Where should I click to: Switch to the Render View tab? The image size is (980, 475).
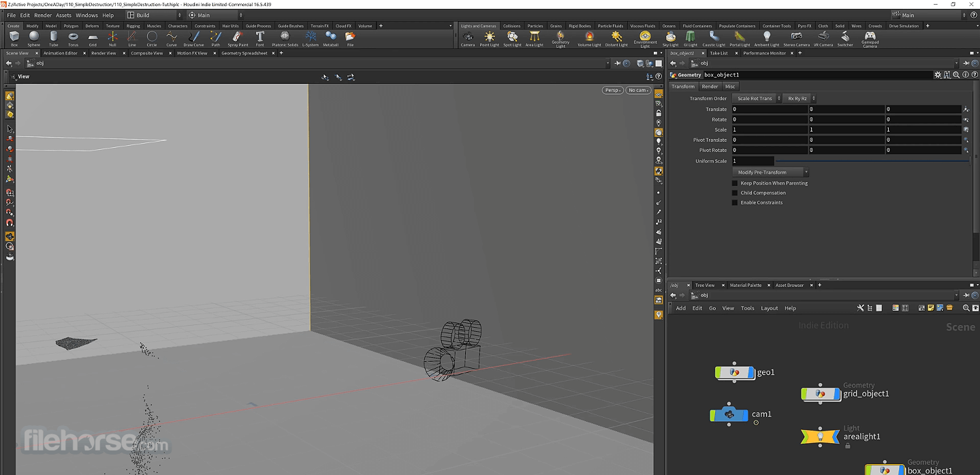pos(104,53)
